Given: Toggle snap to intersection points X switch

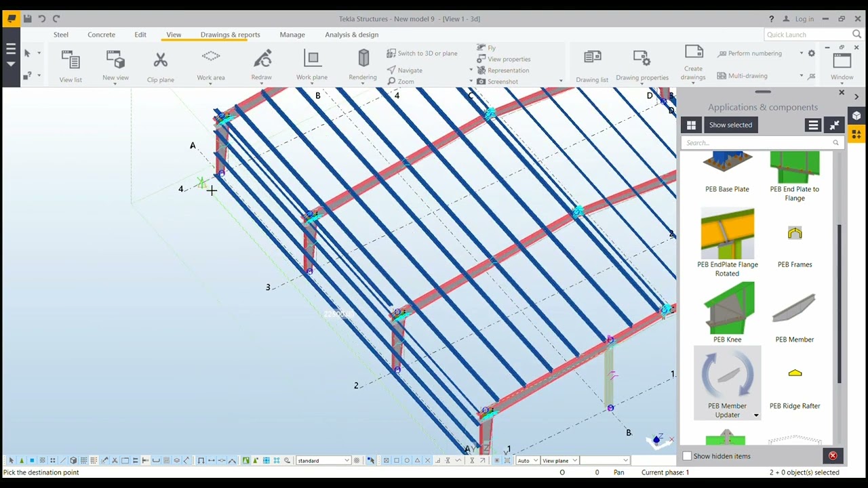Looking at the screenshot, I should pos(428,461).
